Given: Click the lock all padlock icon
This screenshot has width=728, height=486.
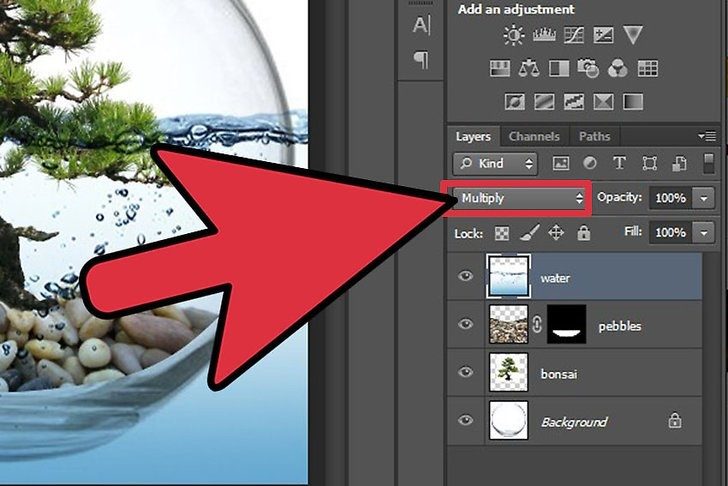Looking at the screenshot, I should (x=583, y=233).
